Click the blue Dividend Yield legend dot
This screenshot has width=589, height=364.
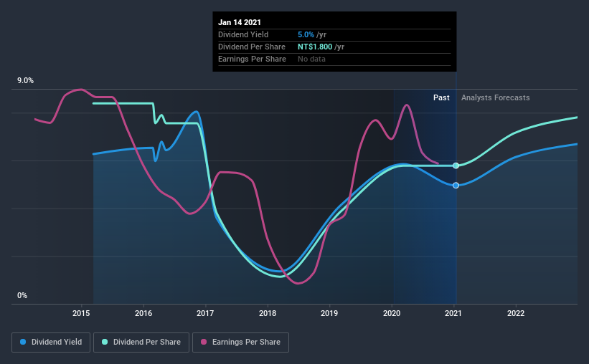[x=23, y=342]
